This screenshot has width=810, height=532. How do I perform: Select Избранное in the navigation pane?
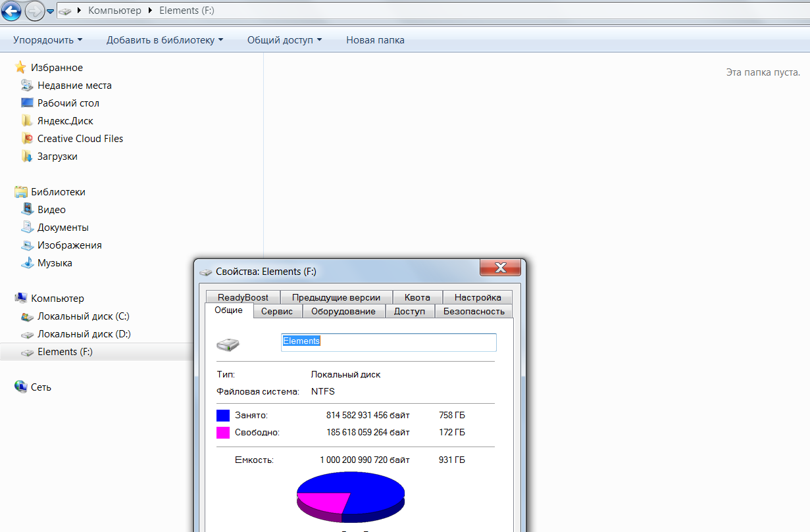tap(57, 68)
